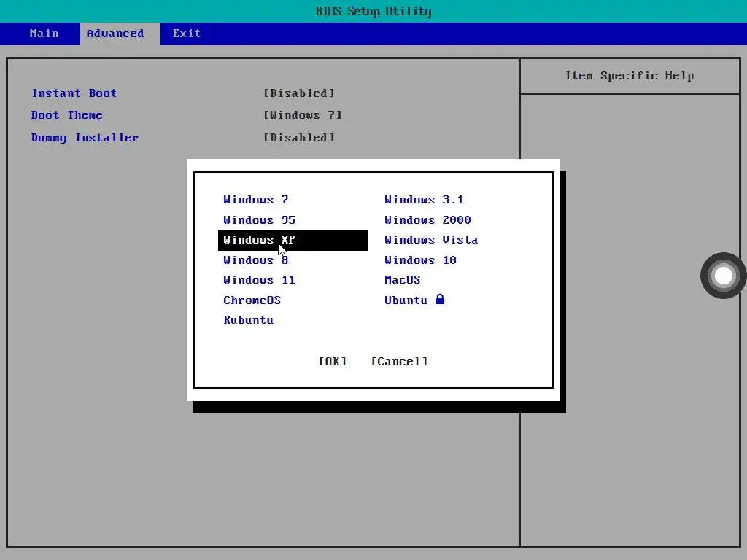This screenshot has height=560, width=747.
Task: Choose Windows 3.1 theme
Action: tap(424, 200)
